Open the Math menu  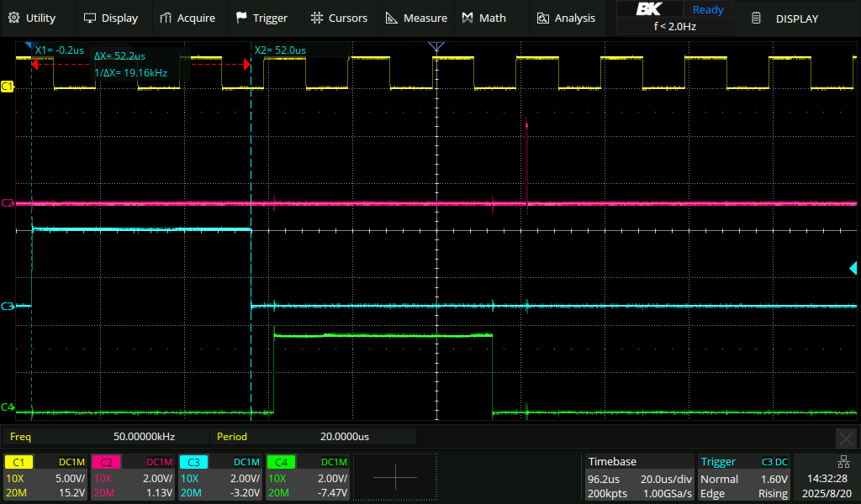(x=483, y=18)
